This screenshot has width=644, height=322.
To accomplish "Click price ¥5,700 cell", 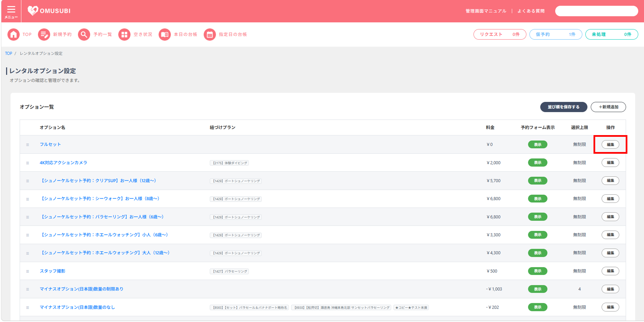I will click(x=494, y=180).
